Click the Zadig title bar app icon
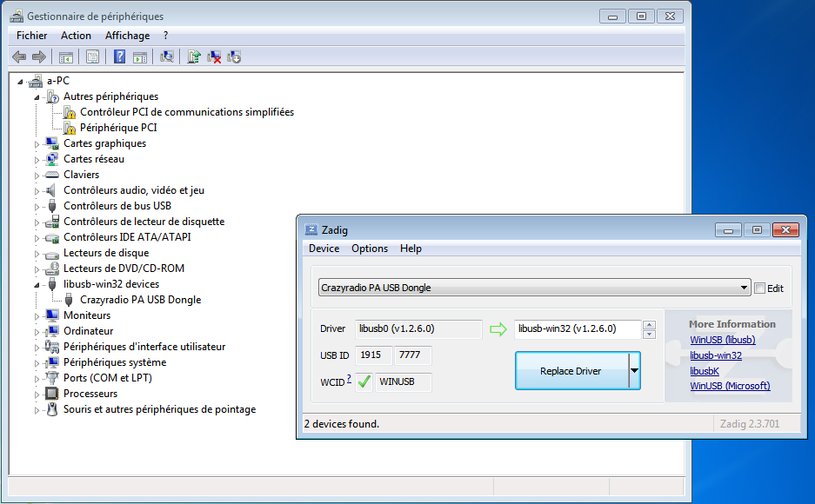Image resolution: width=815 pixels, height=504 pixels. click(x=311, y=229)
